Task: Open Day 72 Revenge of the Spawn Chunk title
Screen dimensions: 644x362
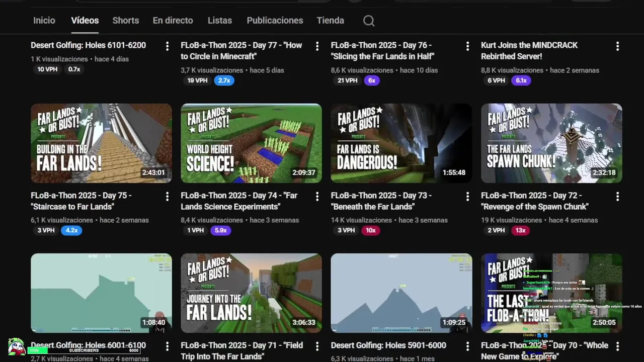Action: pos(535,201)
